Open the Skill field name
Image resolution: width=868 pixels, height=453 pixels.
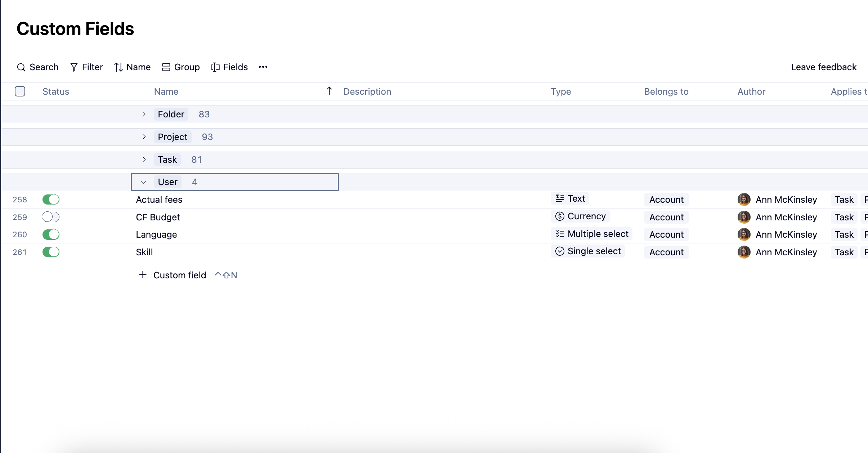click(144, 252)
